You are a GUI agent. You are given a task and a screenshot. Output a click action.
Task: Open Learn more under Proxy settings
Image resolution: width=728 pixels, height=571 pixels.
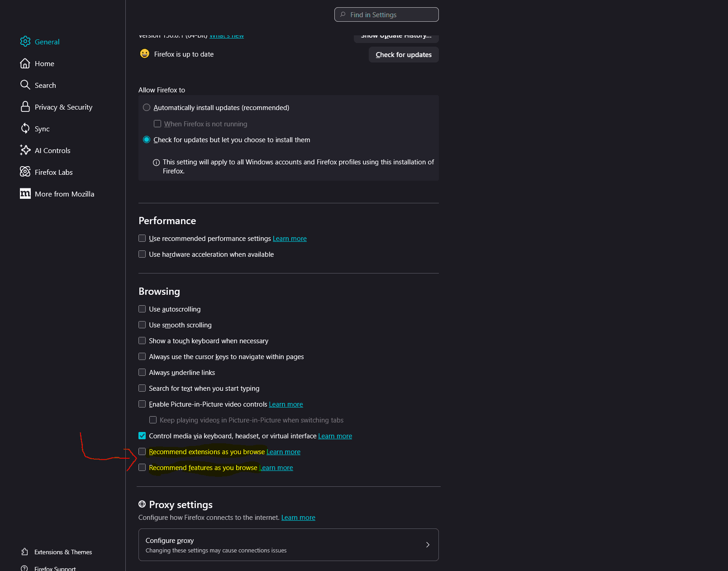[x=298, y=518]
